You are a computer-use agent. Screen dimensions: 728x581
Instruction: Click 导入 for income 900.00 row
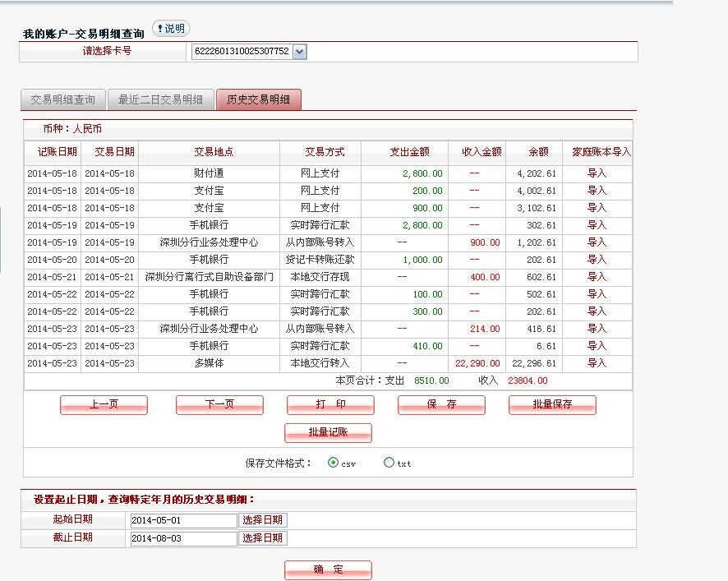pyautogui.click(x=597, y=242)
